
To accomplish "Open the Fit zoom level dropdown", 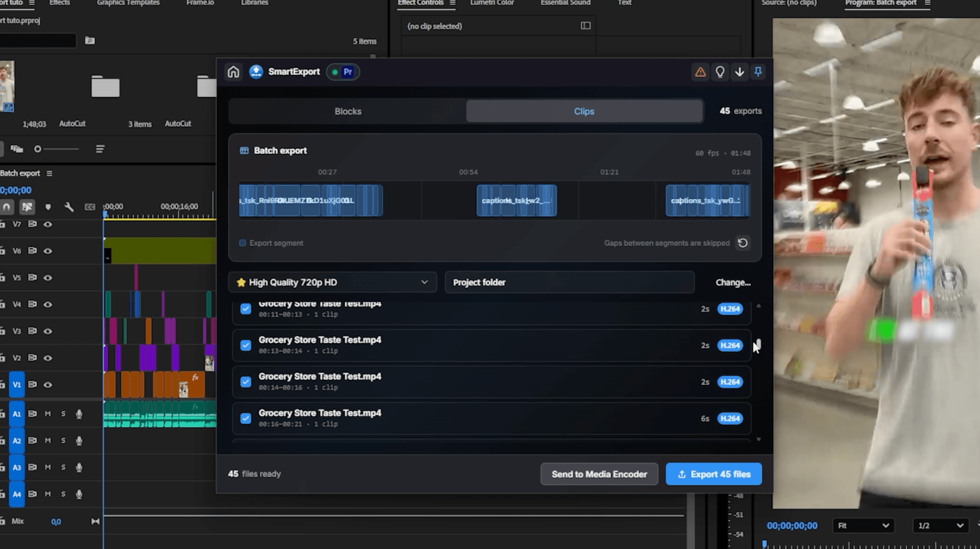I will (x=864, y=526).
